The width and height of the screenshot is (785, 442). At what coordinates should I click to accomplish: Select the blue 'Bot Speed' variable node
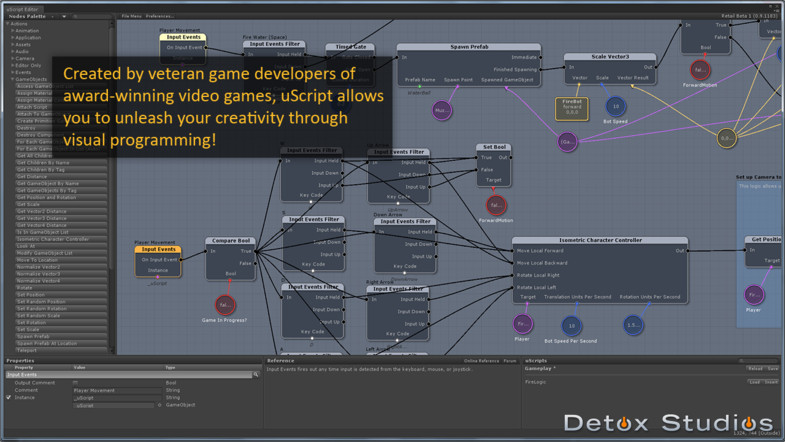615,106
